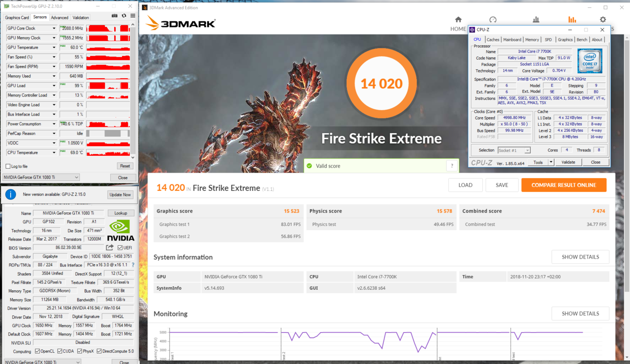630x364 pixels.
Task: Open the GPU Memory Clock sensor dropdown
Action: point(54,38)
